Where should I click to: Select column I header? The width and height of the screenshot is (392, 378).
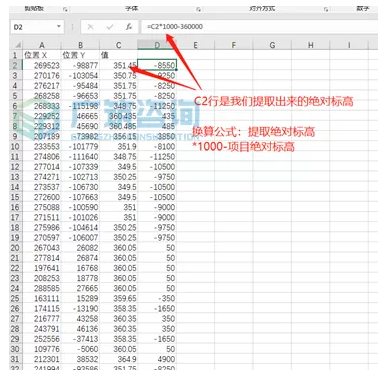coord(349,45)
